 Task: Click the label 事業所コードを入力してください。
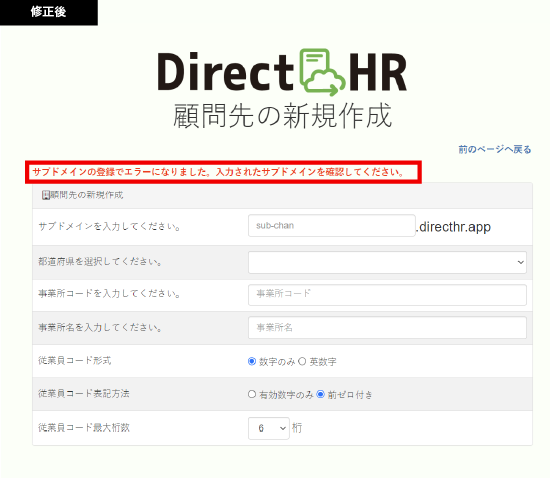click(x=109, y=294)
